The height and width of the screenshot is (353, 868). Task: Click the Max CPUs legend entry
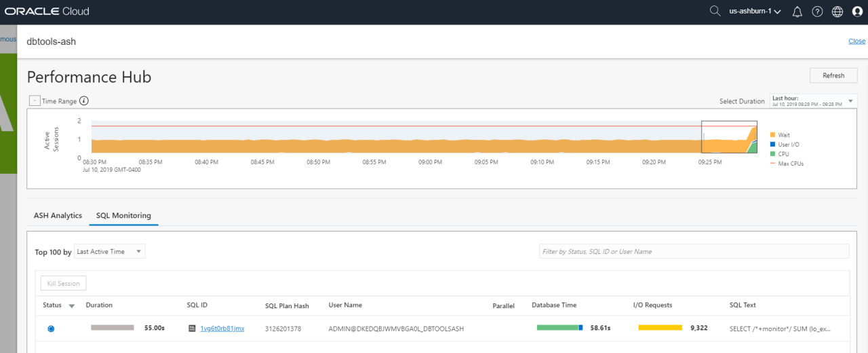point(787,164)
